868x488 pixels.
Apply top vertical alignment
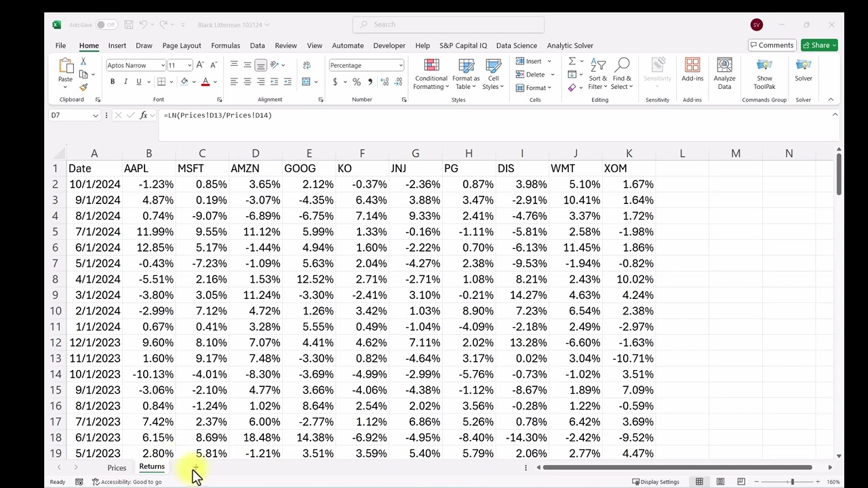[x=234, y=65]
